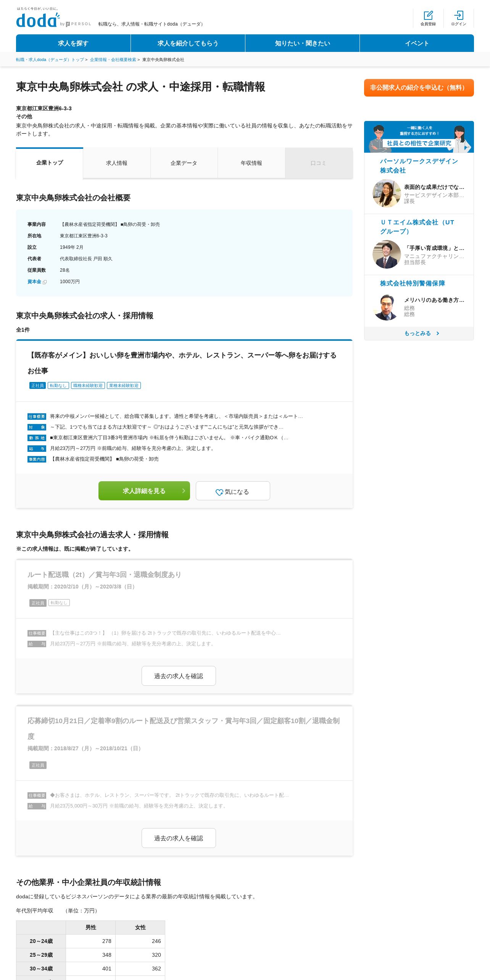Click the 特別警備保障 employee photo
The image size is (490, 980).
[387, 307]
